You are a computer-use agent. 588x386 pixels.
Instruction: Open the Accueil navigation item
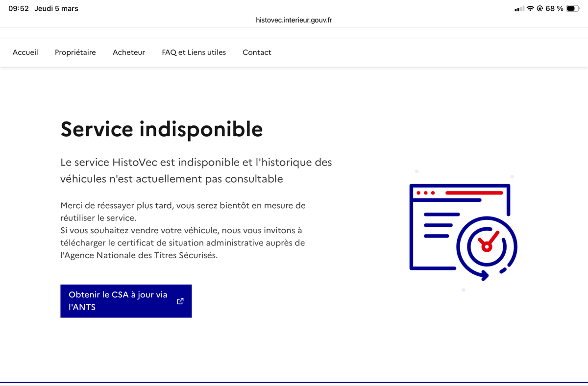click(x=25, y=52)
